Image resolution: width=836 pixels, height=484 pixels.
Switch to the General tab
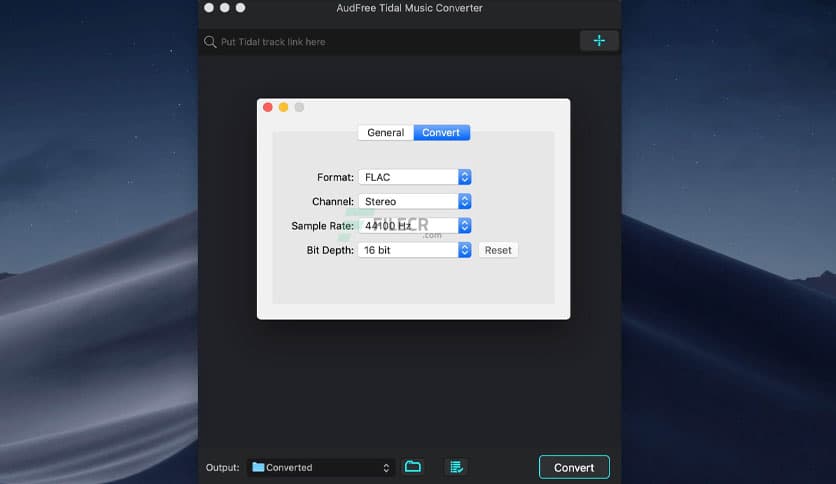click(x=385, y=133)
